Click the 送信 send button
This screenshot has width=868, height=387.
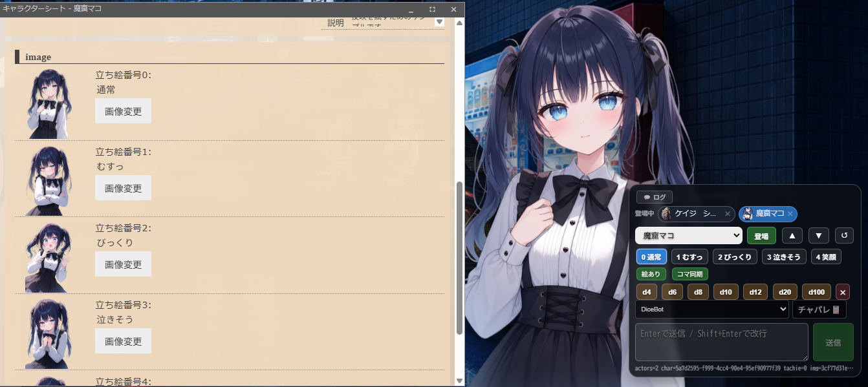[833, 342]
